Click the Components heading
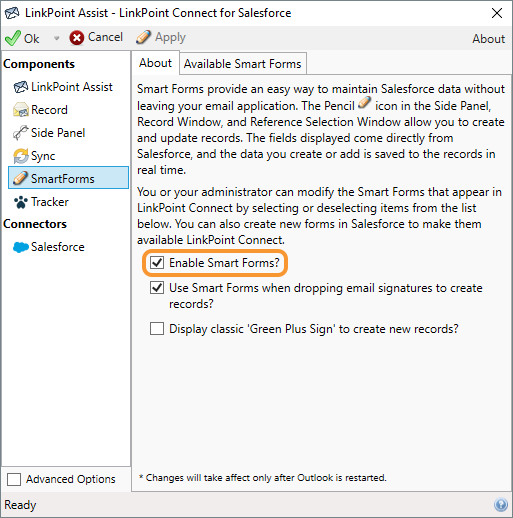 click(39, 64)
